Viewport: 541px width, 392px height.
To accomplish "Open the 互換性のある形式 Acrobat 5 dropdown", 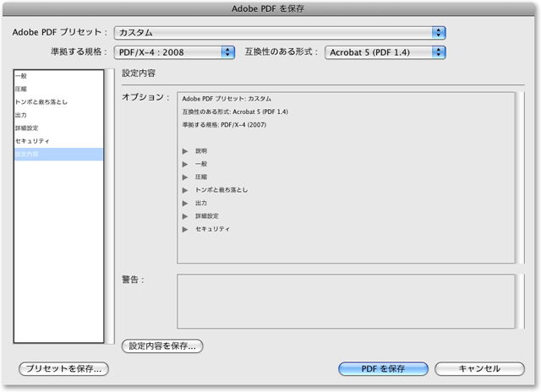I will tap(385, 52).
